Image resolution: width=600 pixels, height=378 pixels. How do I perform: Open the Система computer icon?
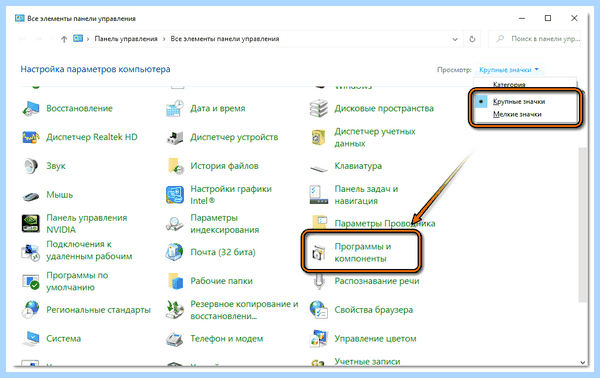tap(31, 339)
